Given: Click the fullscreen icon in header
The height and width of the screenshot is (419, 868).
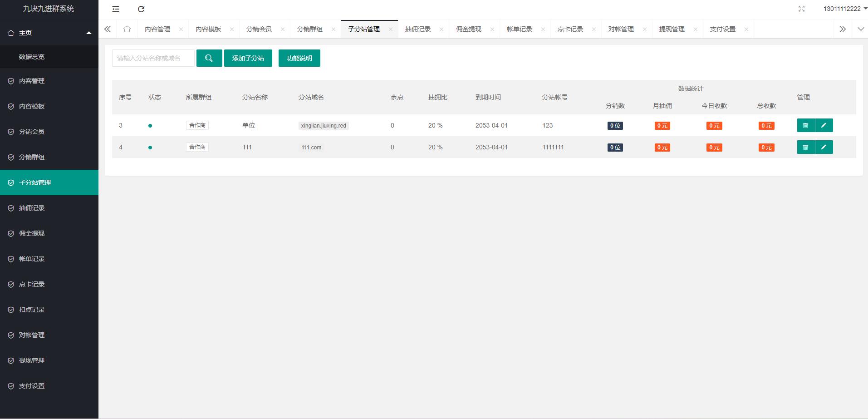Looking at the screenshot, I should coord(801,9).
